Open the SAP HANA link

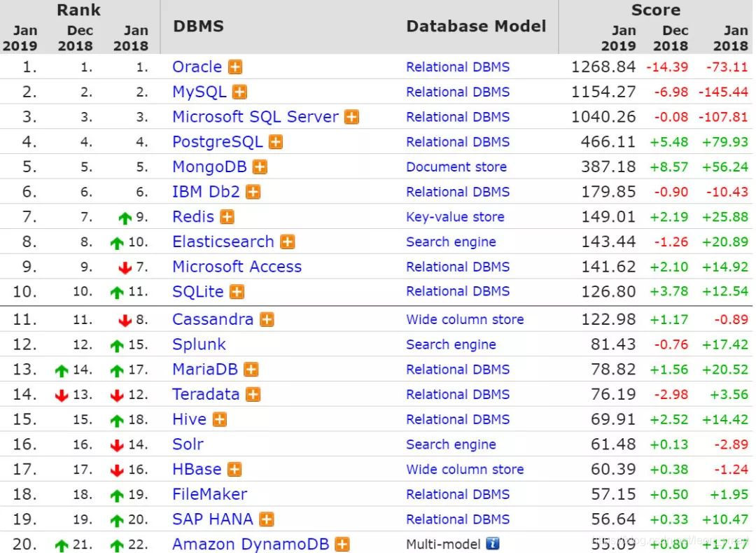(213, 519)
